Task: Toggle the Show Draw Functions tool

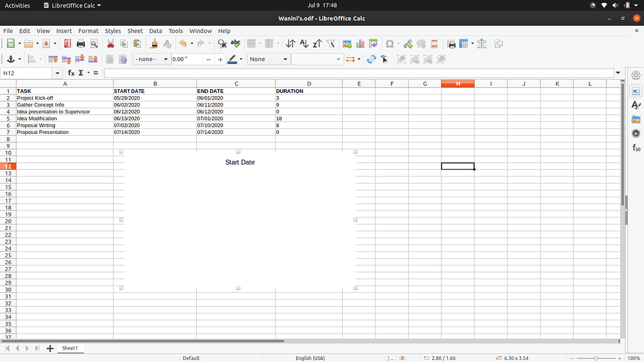Action: tap(498, 43)
